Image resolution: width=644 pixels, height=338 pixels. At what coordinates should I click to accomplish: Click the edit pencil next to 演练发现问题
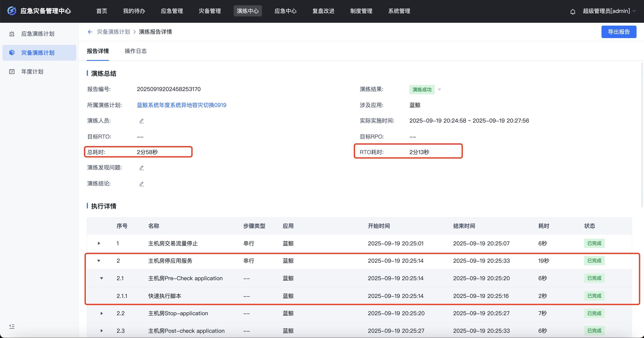click(x=142, y=168)
